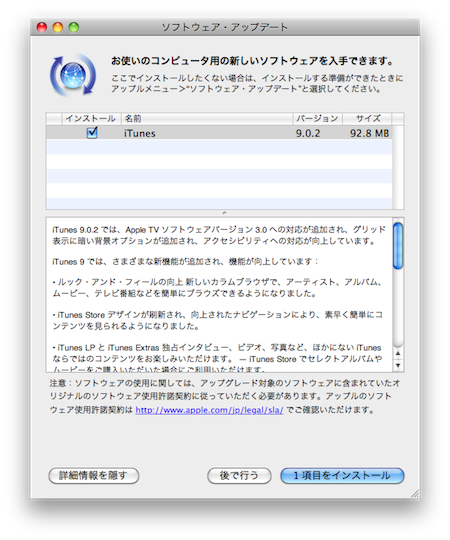This screenshot has width=450, height=540.
Task: Uncheck the iTunes install checkbox
Action: (x=92, y=133)
